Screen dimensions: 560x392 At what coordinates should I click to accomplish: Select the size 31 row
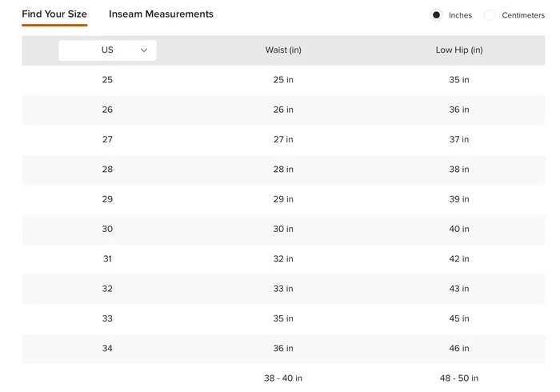point(283,259)
